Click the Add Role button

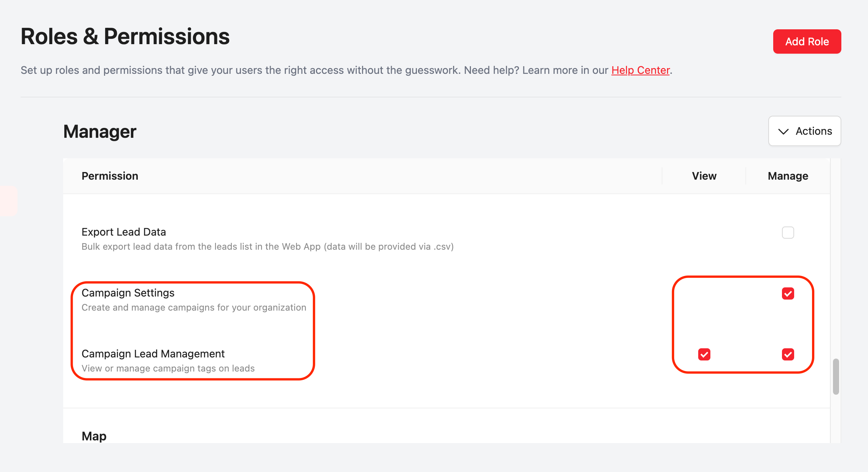807,41
